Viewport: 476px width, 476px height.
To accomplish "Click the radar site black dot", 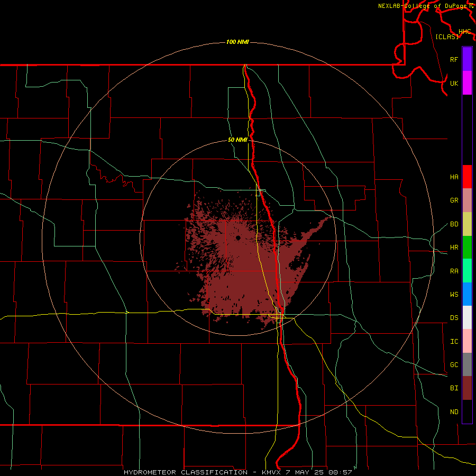I will click(238, 237).
